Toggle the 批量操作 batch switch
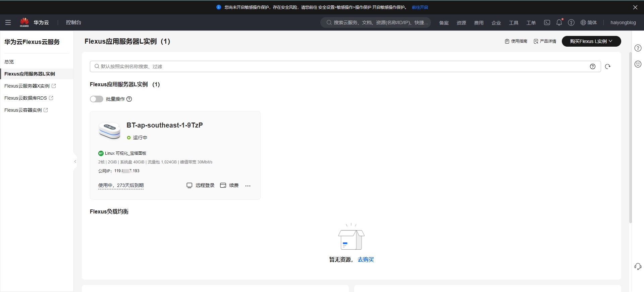The width and height of the screenshot is (644, 292). [97, 99]
